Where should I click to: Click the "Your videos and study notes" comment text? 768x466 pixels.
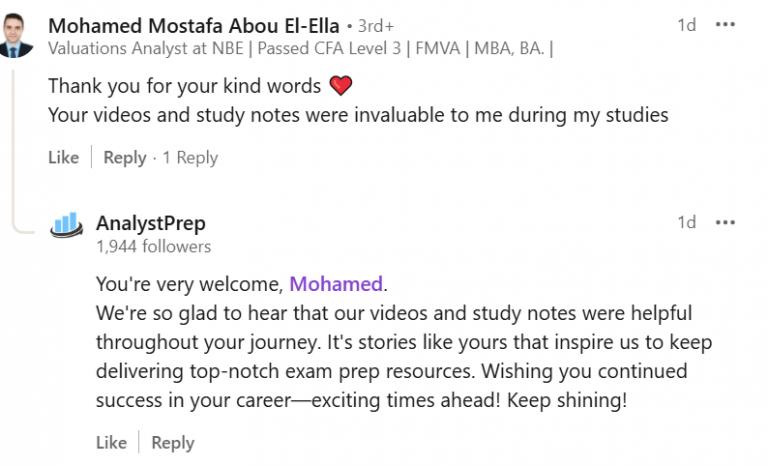click(357, 114)
